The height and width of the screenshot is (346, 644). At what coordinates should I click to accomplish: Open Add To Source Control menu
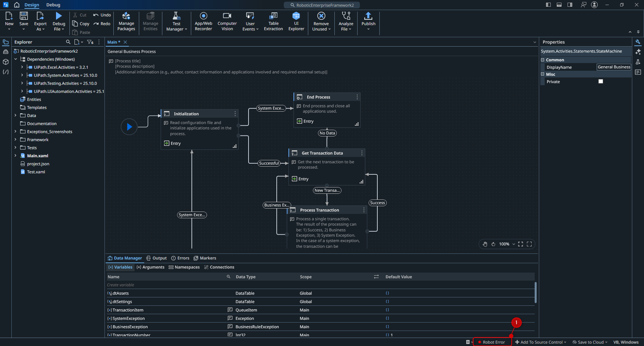pos(541,342)
